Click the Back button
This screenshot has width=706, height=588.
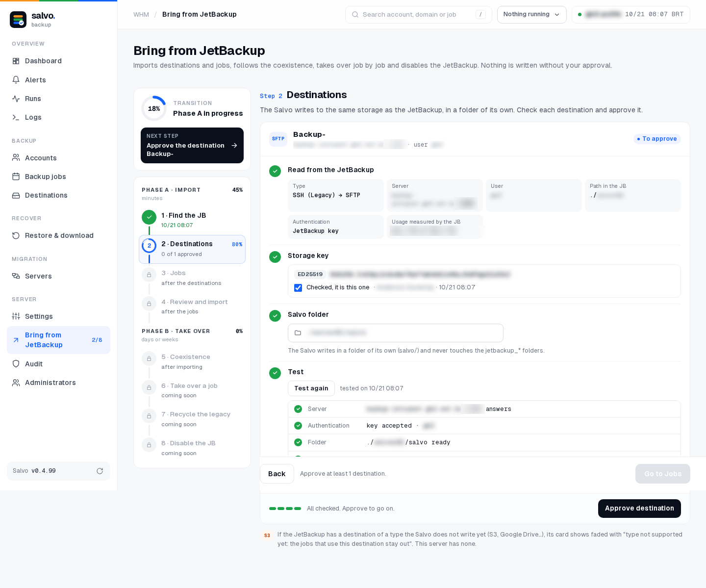tap(277, 474)
